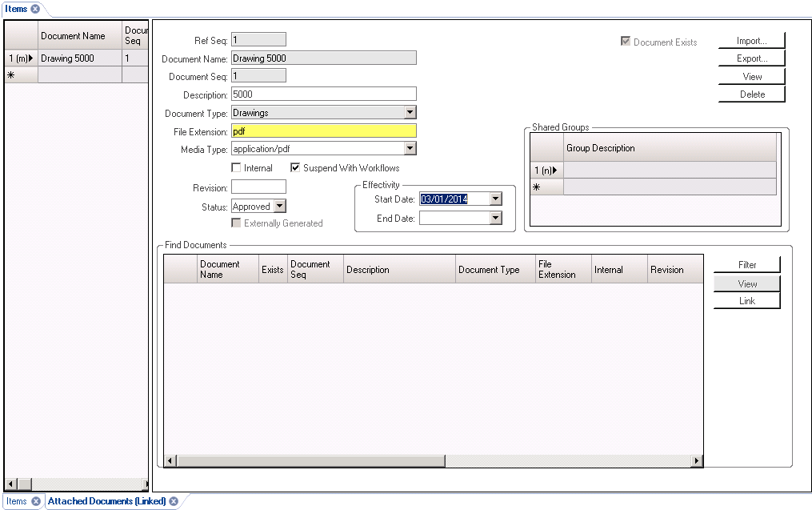Viewport: 812px width, 510px height.
Task: Expand the Media Type dropdown
Action: click(410, 148)
